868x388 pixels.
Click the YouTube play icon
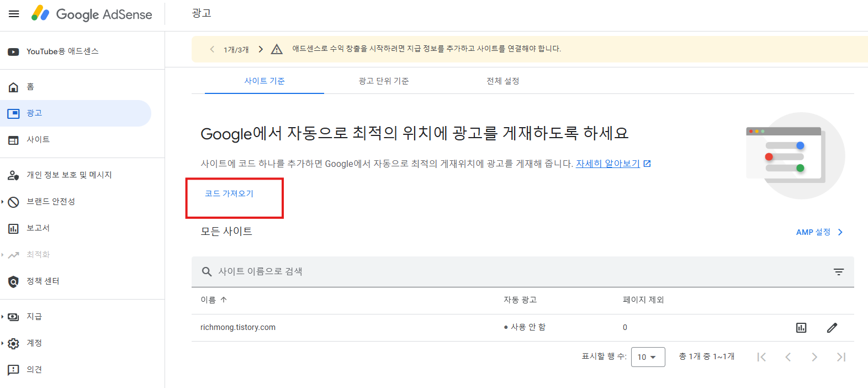coord(13,52)
